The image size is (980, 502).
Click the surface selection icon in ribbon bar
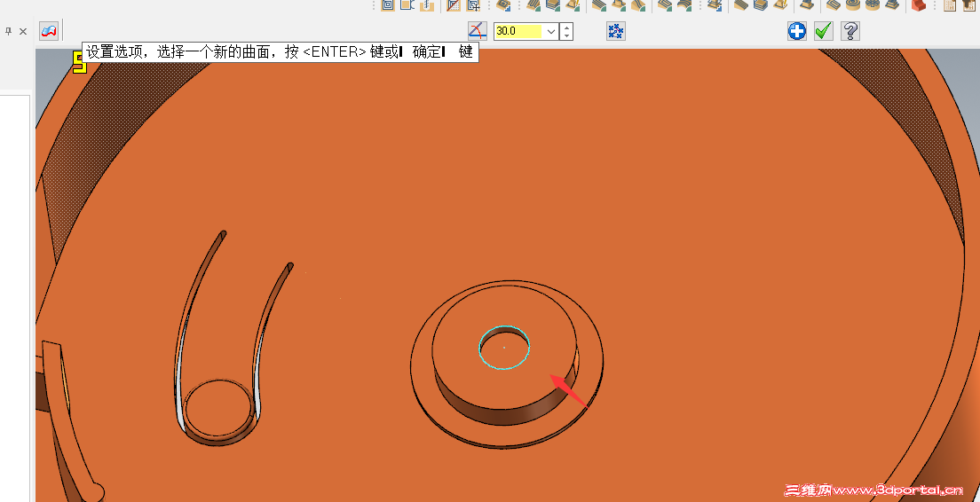coord(49,30)
